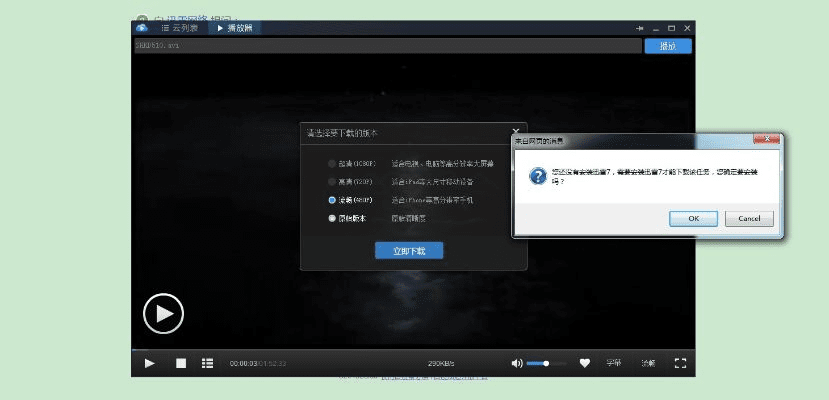Open the playlist icon in control bar

click(x=208, y=363)
